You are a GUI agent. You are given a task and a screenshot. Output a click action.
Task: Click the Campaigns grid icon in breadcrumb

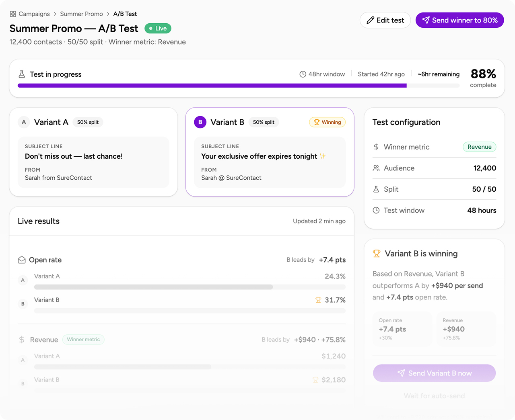tap(13, 14)
